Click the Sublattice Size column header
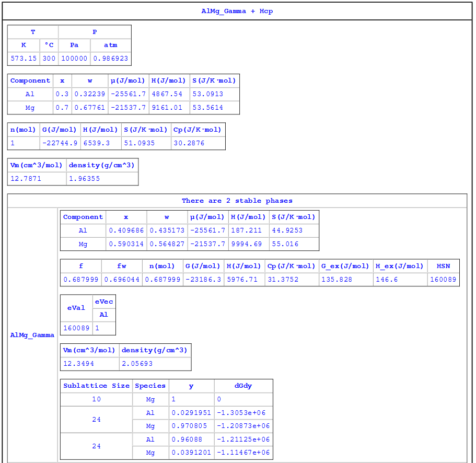This screenshot has height=463, width=476. 96,386
